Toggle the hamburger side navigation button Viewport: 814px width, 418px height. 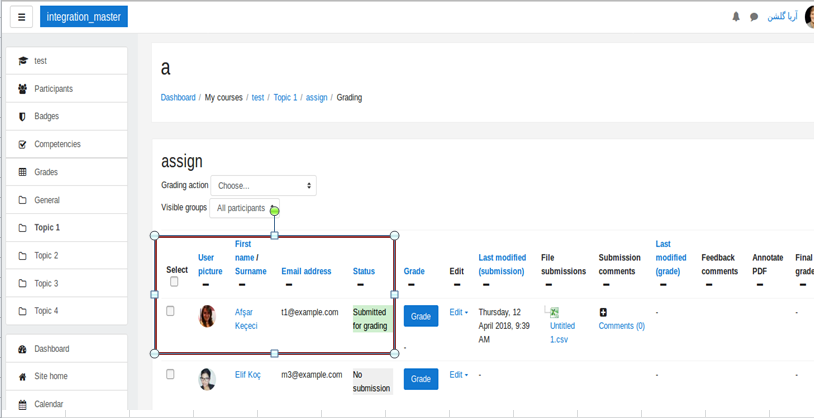click(x=21, y=17)
